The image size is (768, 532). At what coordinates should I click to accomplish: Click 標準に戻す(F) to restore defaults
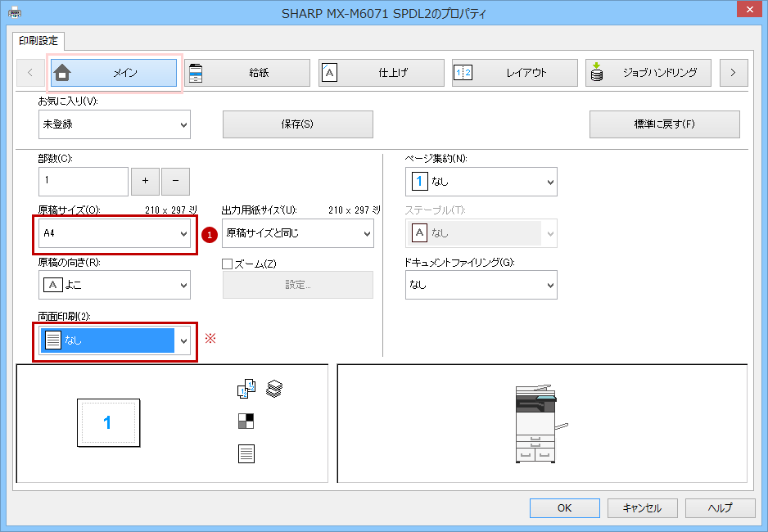[665, 124]
